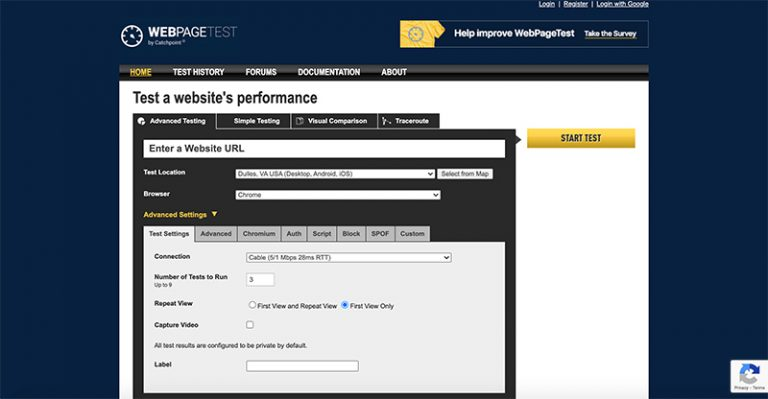The height and width of the screenshot is (399, 768).
Task: Click the Label text input field
Action: (x=302, y=366)
